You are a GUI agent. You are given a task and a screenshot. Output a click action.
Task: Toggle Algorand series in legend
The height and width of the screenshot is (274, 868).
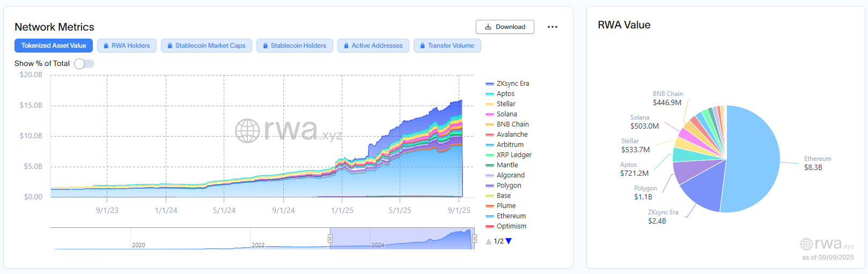point(505,175)
